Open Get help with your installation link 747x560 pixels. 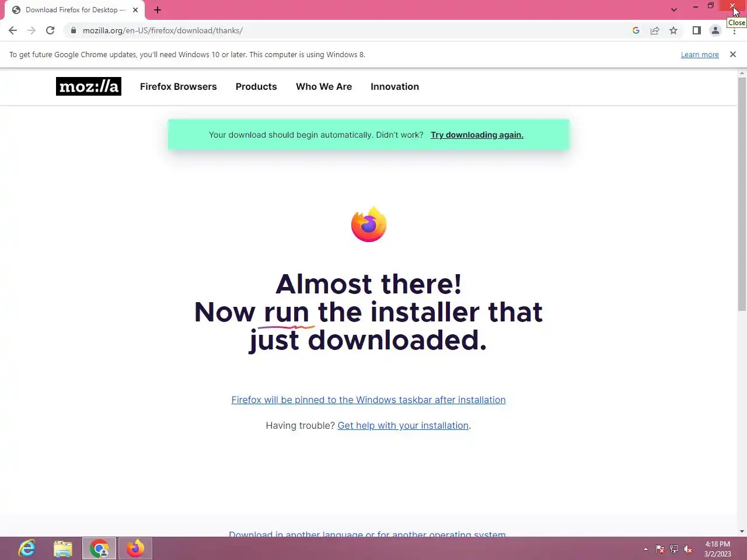click(403, 425)
